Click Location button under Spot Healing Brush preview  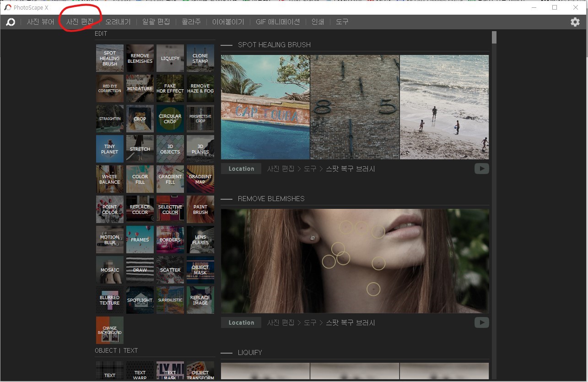pos(241,169)
